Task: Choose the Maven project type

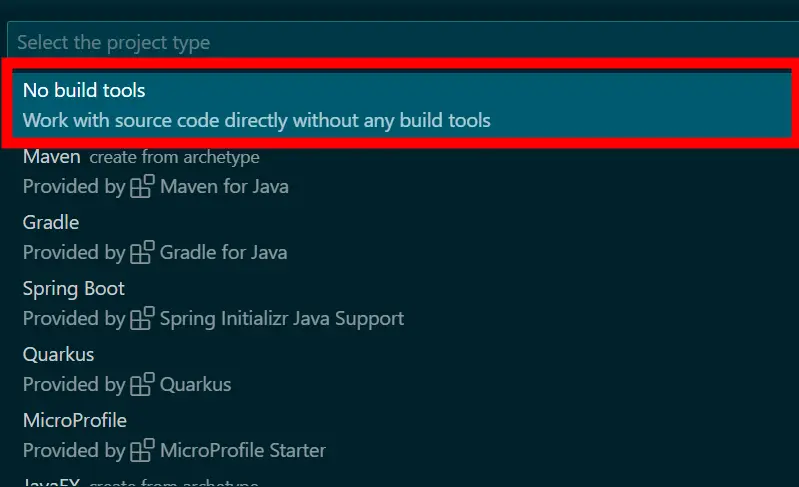Action: point(52,157)
